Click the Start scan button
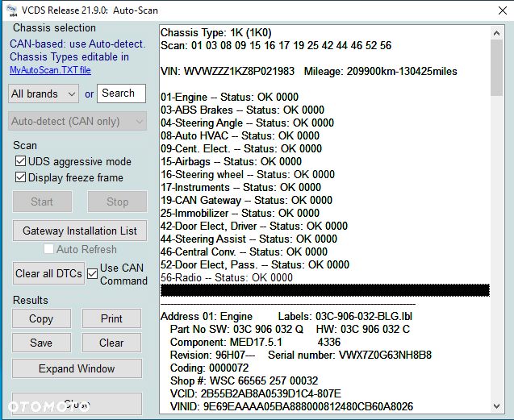The image size is (514, 420). tap(42, 202)
